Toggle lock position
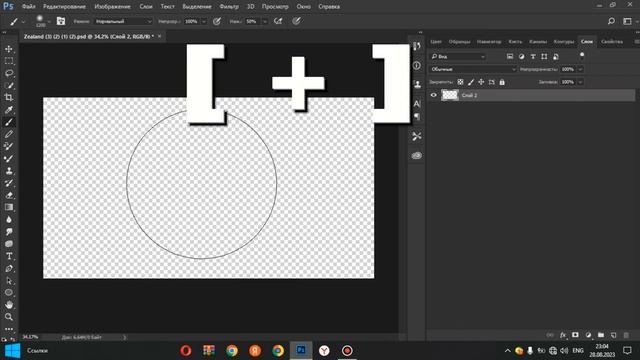Viewport: 640px width, 360px height. (x=481, y=82)
